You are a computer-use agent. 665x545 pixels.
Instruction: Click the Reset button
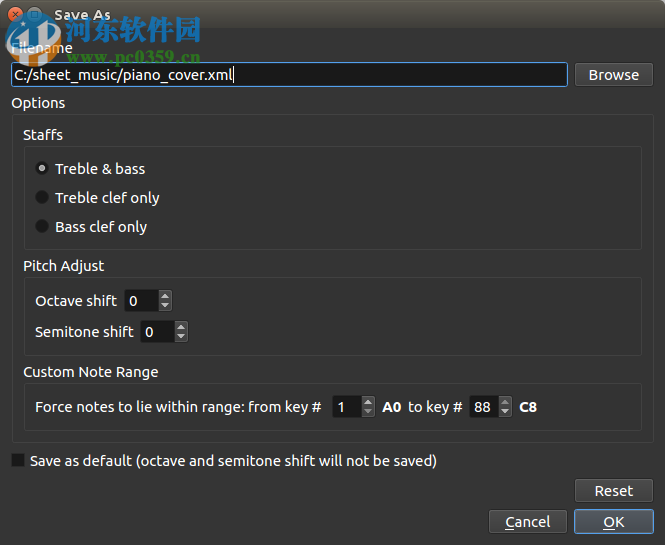(614, 491)
